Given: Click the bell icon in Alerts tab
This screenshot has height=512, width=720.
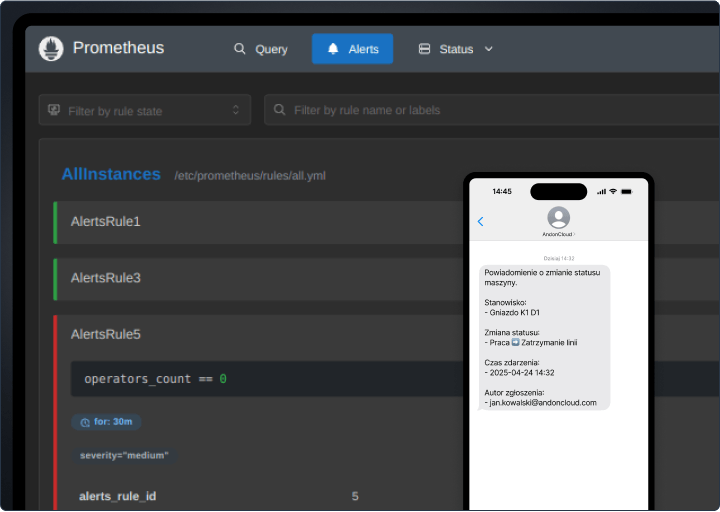Looking at the screenshot, I should 333,49.
